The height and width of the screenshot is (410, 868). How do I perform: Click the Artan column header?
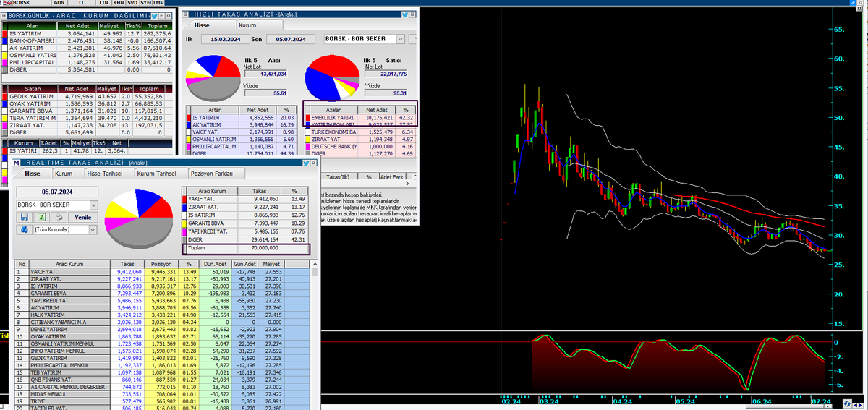coord(215,110)
